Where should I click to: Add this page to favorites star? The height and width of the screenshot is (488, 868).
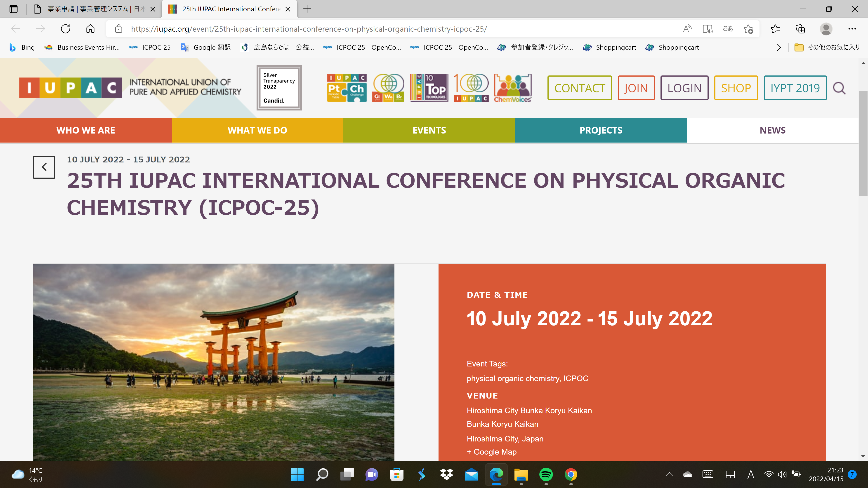pyautogui.click(x=748, y=29)
